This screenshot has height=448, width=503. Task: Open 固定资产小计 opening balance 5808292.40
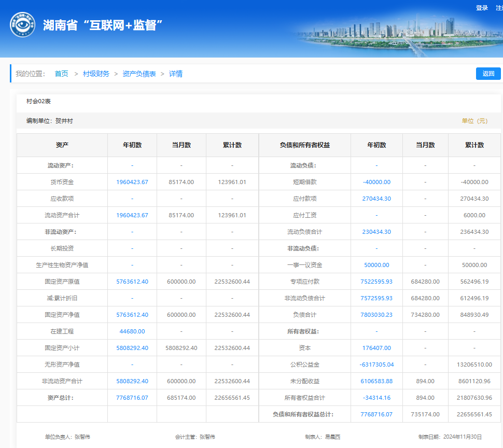point(132,348)
